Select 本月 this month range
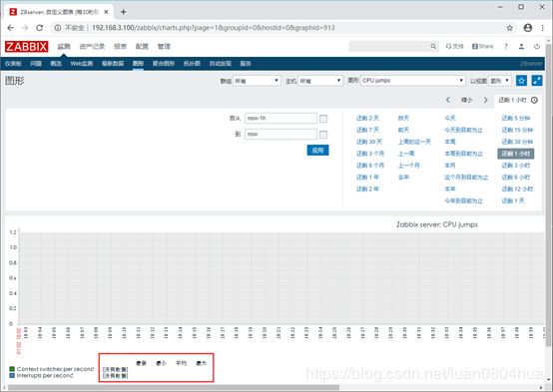 point(449,166)
